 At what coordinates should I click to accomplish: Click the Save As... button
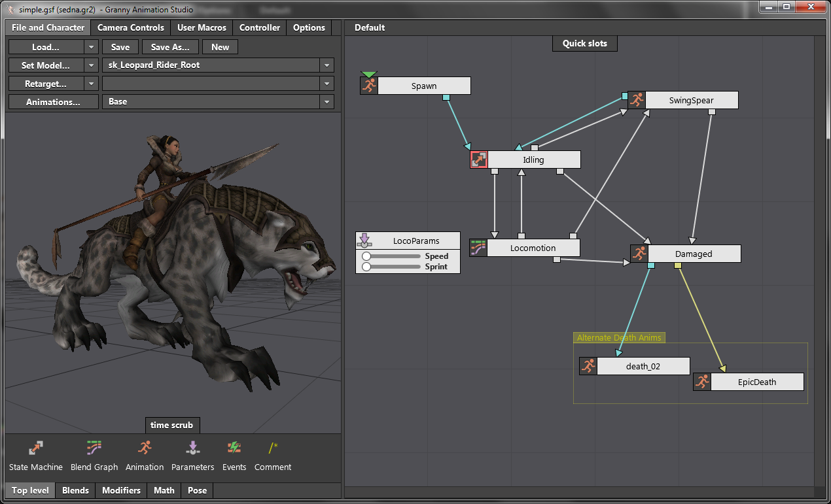coord(170,47)
